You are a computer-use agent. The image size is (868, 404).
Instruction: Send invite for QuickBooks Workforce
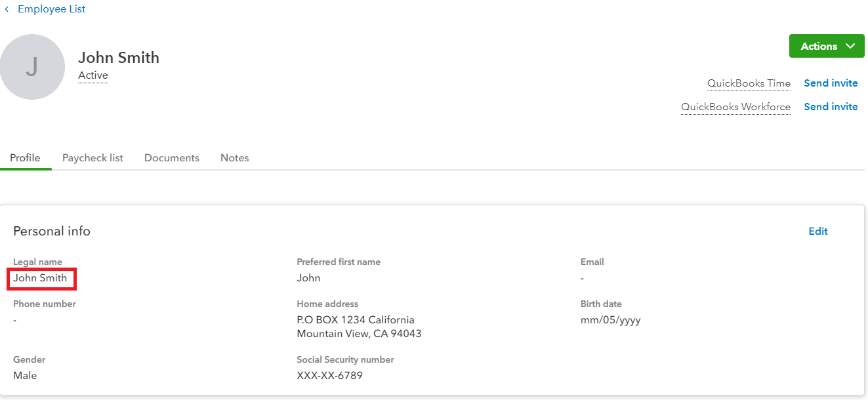pyautogui.click(x=831, y=107)
